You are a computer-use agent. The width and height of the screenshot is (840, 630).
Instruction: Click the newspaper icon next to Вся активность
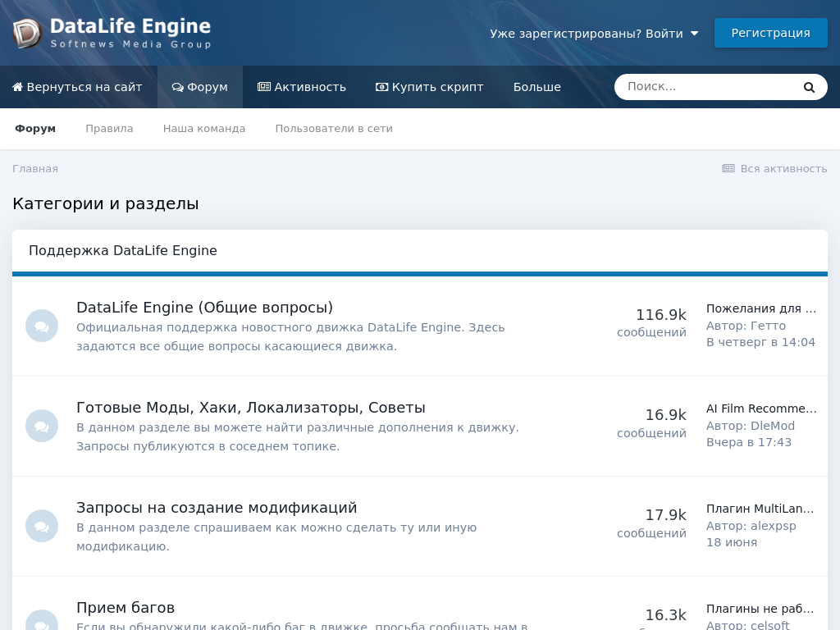click(x=728, y=168)
